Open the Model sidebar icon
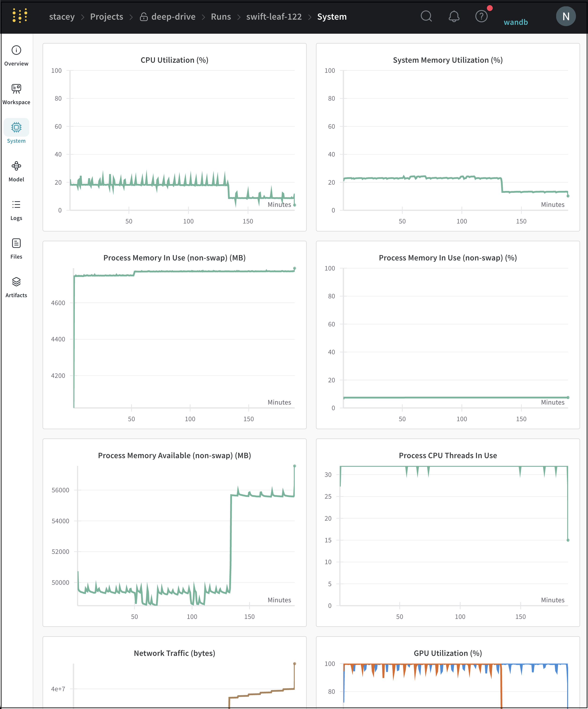This screenshot has height=709, width=588. click(x=16, y=166)
